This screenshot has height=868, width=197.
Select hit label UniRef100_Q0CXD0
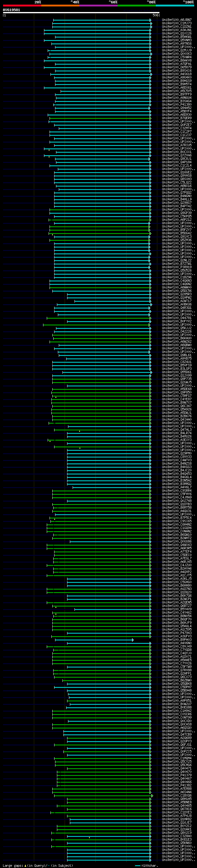coord(177,721)
